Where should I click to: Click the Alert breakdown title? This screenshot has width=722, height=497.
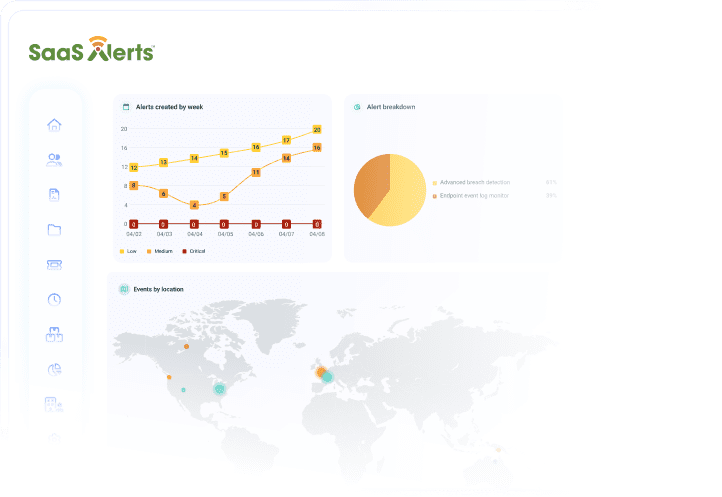tap(391, 107)
